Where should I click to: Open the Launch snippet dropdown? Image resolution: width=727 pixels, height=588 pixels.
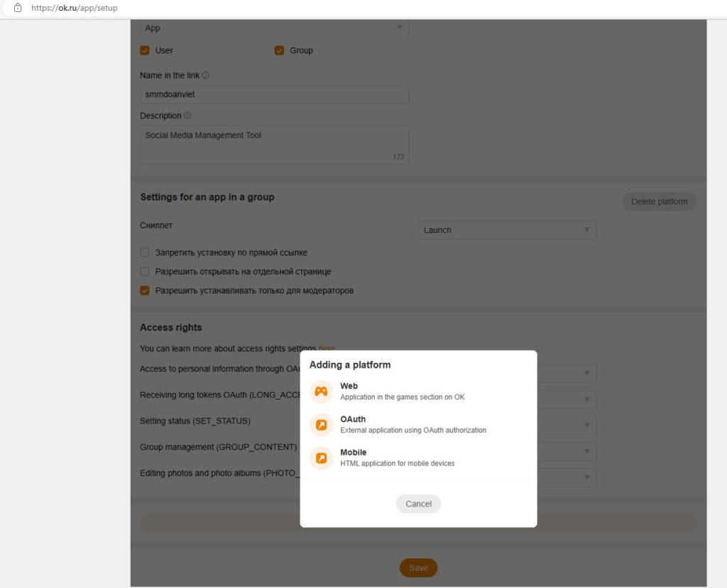[x=586, y=229]
